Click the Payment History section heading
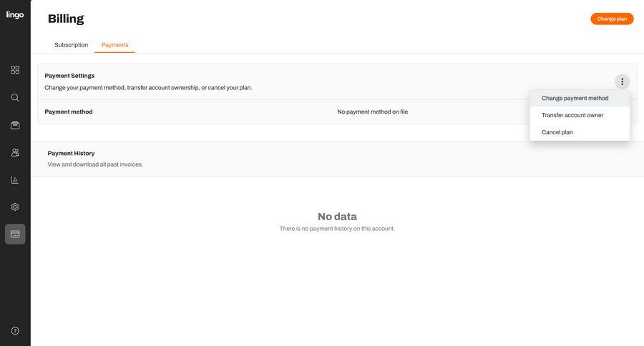This screenshot has height=346, width=644. [71, 153]
